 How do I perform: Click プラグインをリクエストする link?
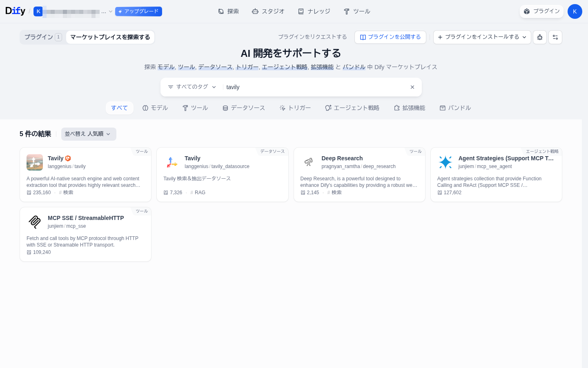tap(312, 37)
